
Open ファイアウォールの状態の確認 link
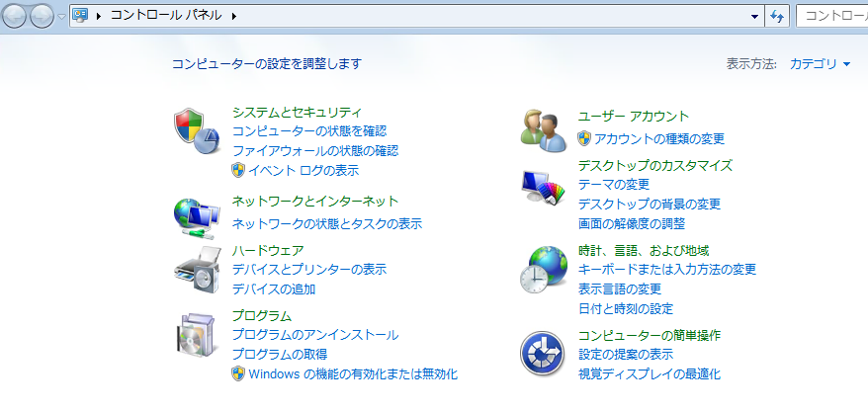tap(315, 150)
